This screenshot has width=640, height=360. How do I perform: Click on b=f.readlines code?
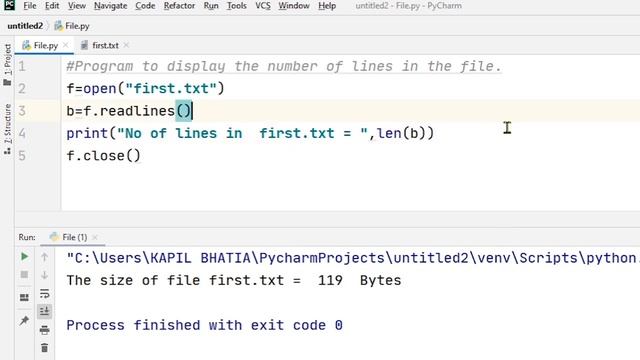[x=129, y=111]
